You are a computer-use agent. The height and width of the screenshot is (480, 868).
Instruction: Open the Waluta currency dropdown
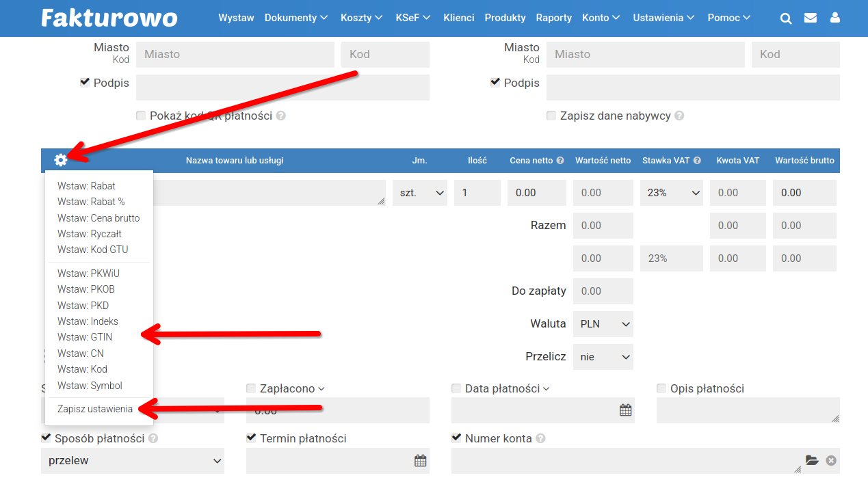(x=603, y=323)
